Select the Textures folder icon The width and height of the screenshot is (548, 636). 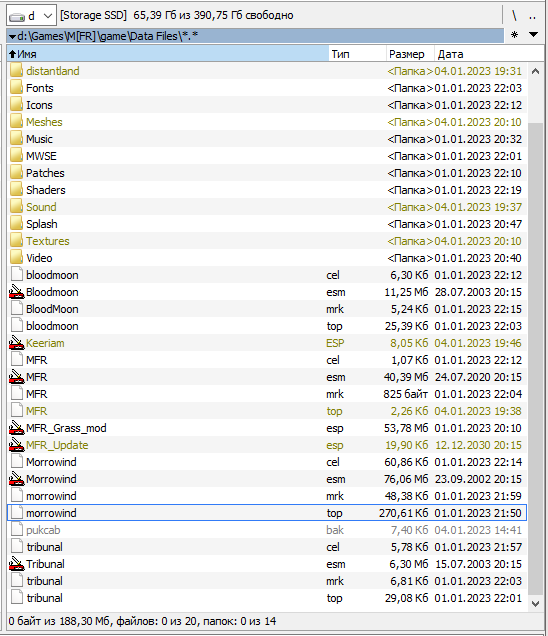(x=16, y=241)
